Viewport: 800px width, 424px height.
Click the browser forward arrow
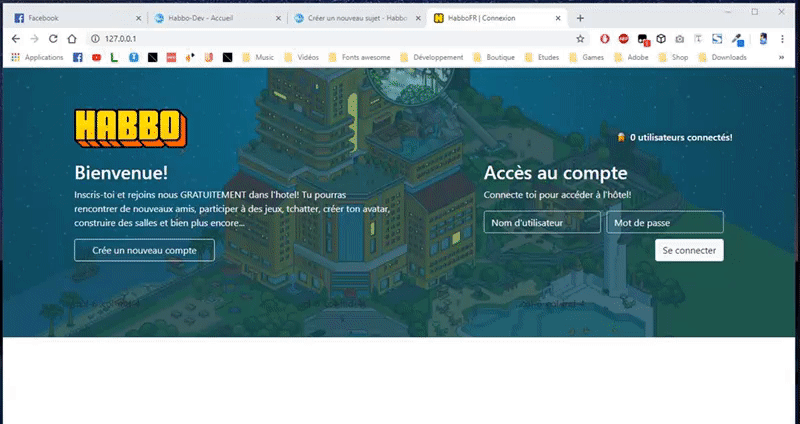point(34,39)
